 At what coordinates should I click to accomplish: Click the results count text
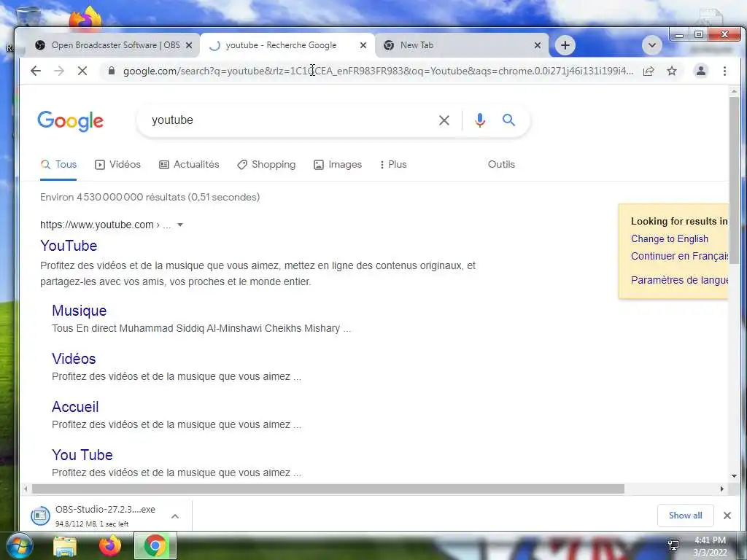pos(150,197)
